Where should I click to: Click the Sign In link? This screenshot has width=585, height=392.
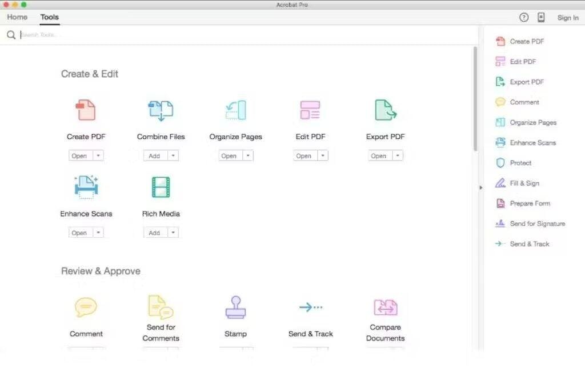(x=568, y=18)
